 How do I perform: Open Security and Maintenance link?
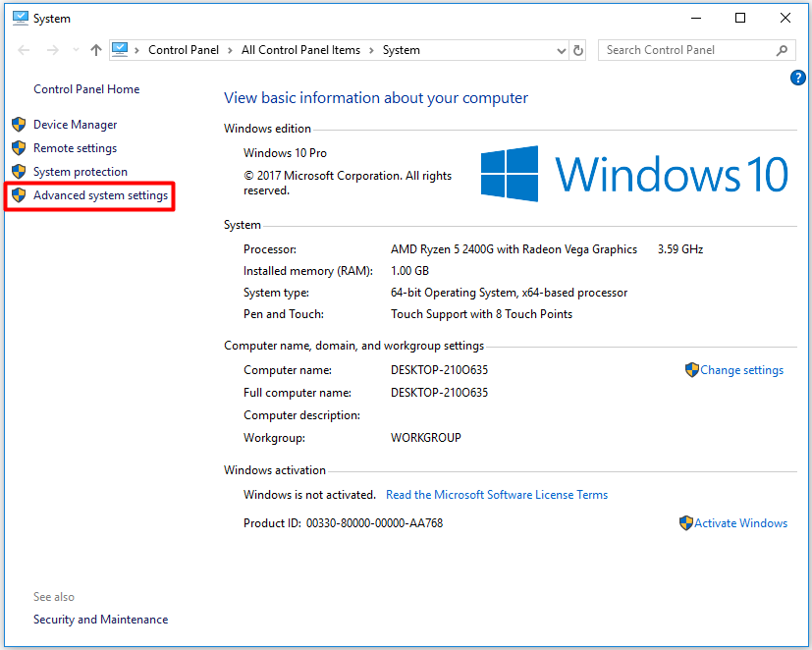(100, 620)
